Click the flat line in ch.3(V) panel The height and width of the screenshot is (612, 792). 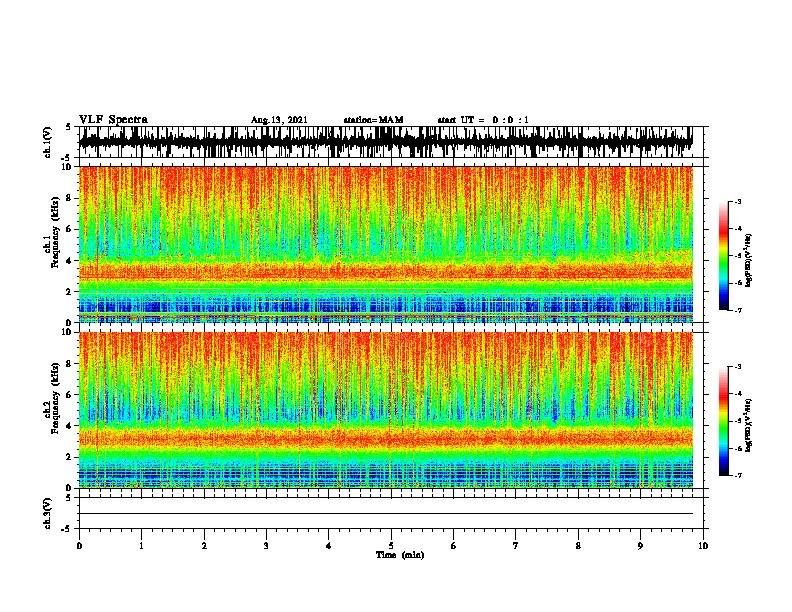(385, 514)
